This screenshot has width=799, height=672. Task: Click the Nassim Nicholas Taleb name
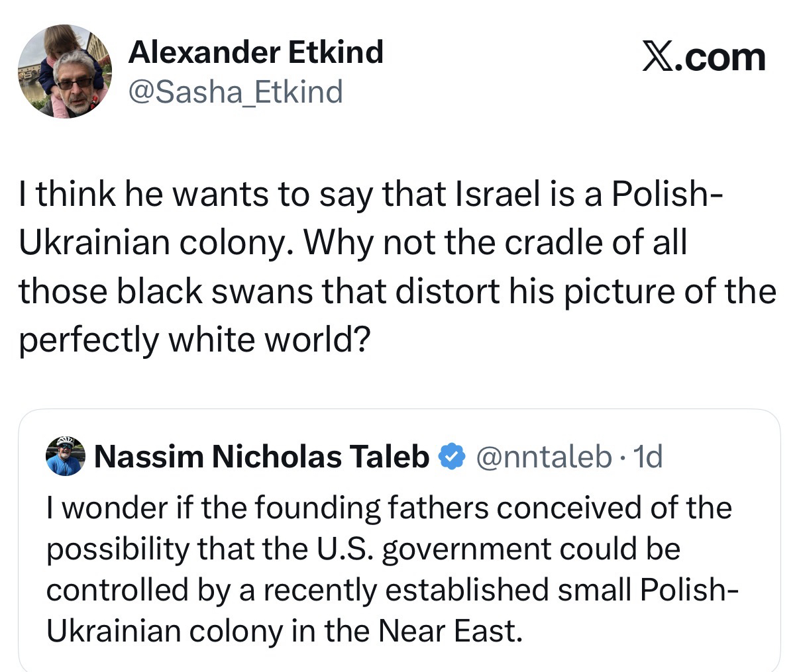click(x=262, y=456)
